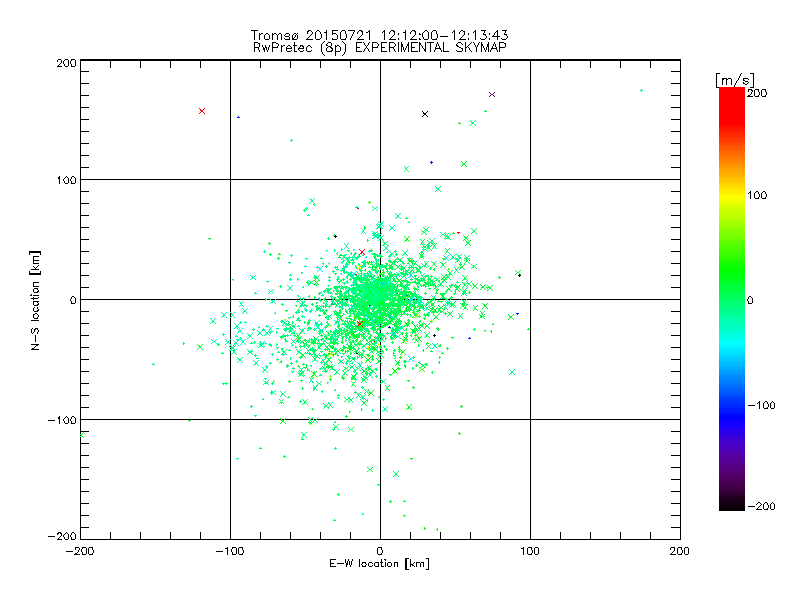Screen dimensions: 800x600
Task: Click the '0' tick label on the N-S axis
Action: pyautogui.click(x=73, y=300)
